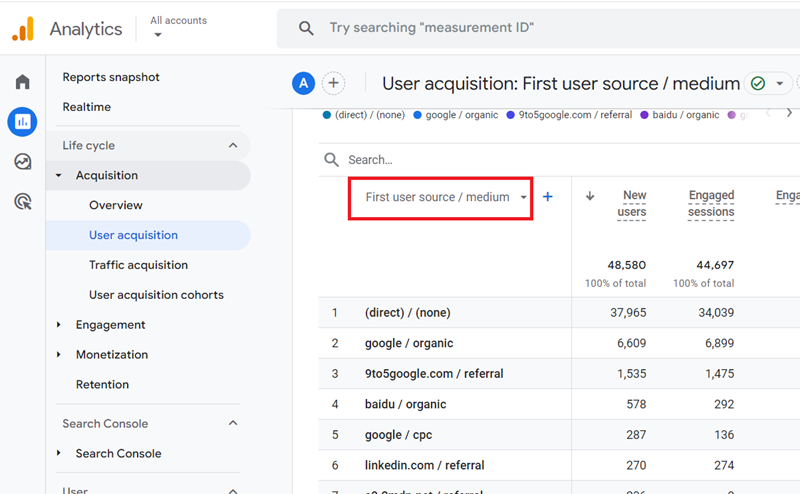The width and height of the screenshot is (800, 494).
Task: Click the table search magnifier icon
Action: 332,160
